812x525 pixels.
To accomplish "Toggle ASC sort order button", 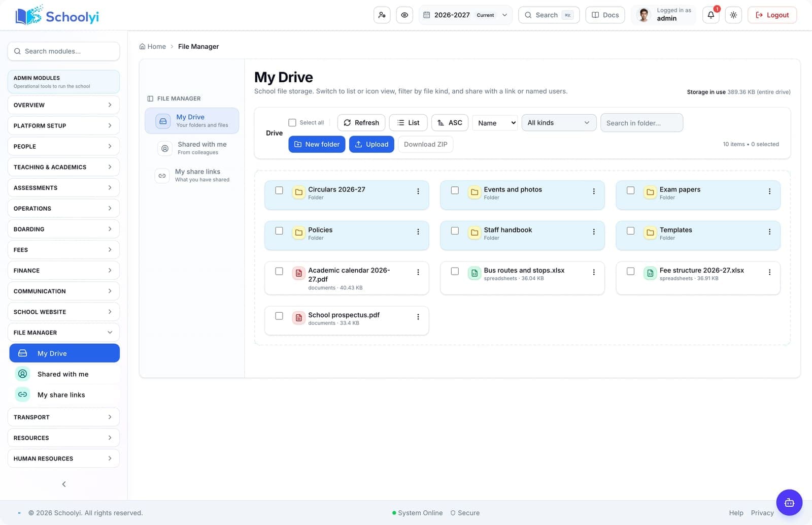I will click(x=450, y=122).
